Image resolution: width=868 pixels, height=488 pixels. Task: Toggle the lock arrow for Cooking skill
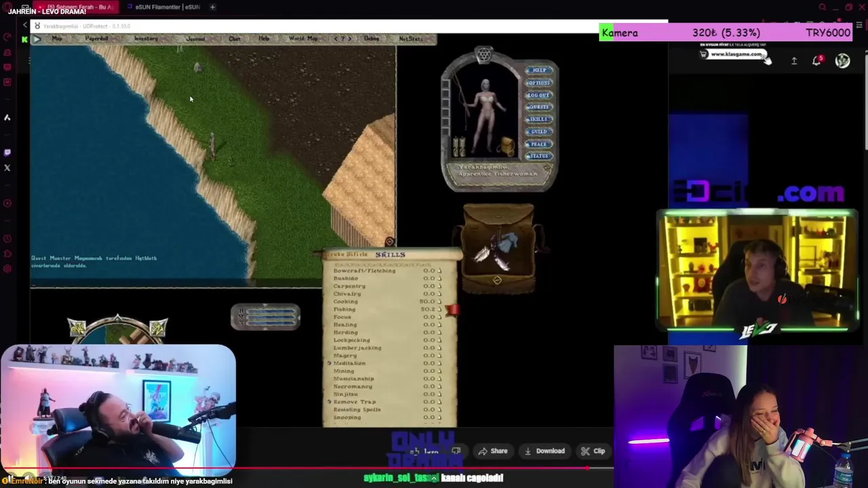439,302
